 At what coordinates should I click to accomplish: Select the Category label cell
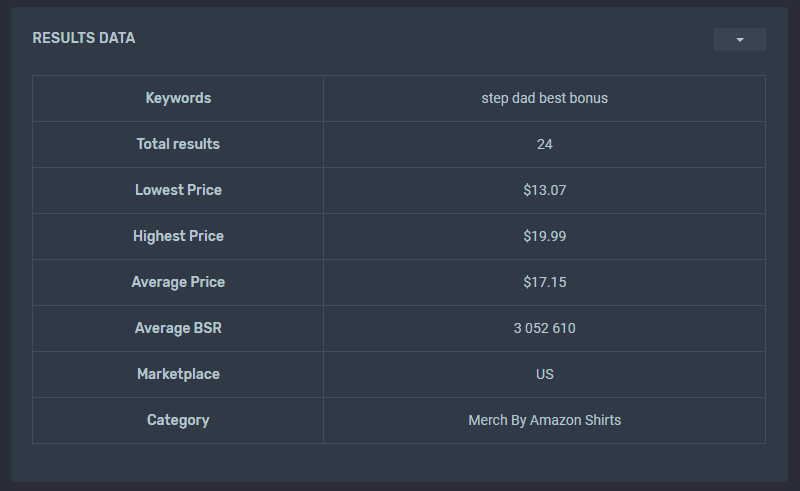178,420
